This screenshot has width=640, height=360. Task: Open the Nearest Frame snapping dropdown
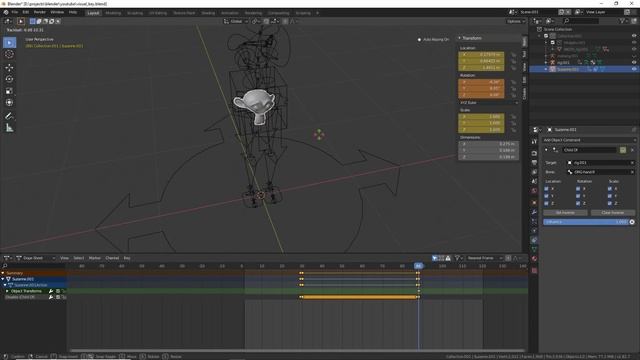[484, 258]
